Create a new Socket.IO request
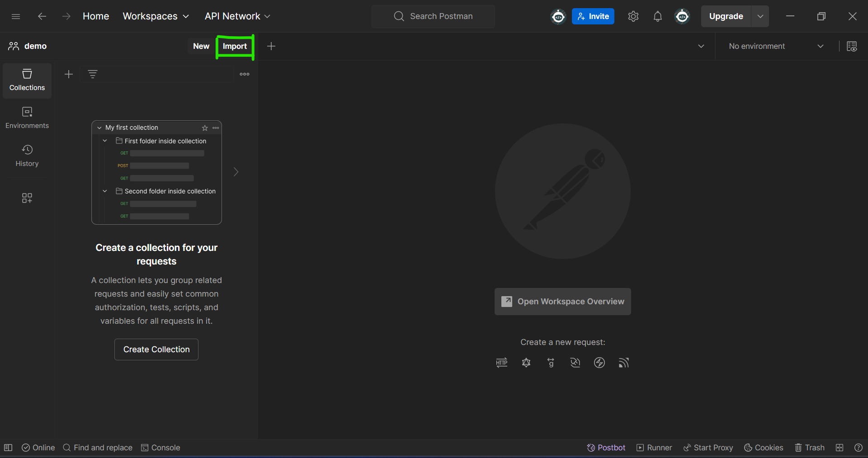868x458 pixels. point(599,363)
